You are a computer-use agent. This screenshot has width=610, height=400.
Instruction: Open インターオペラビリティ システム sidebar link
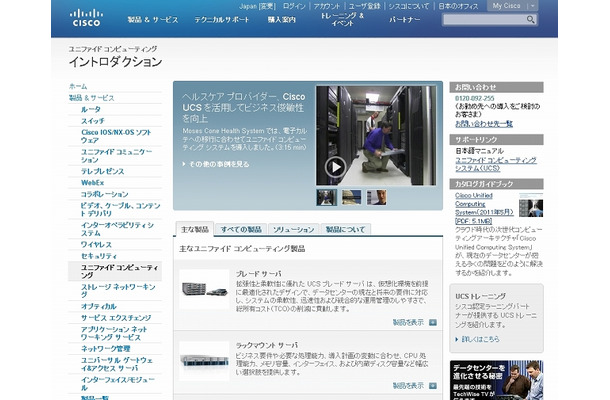point(117,229)
